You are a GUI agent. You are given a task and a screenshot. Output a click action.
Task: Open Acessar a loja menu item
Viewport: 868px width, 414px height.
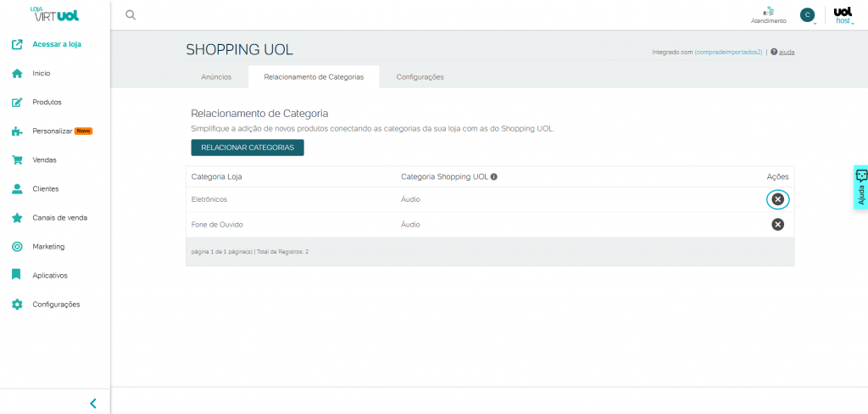(x=57, y=44)
